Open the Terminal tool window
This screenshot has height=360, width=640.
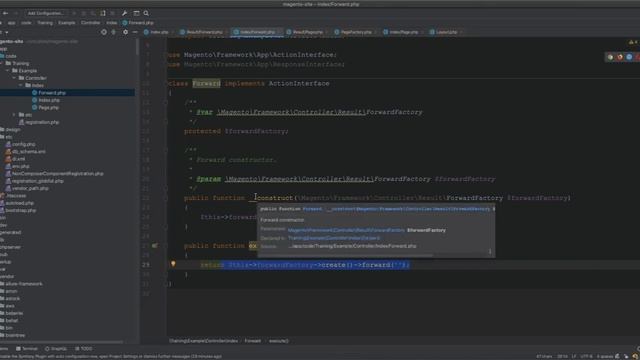coord(27,349)
